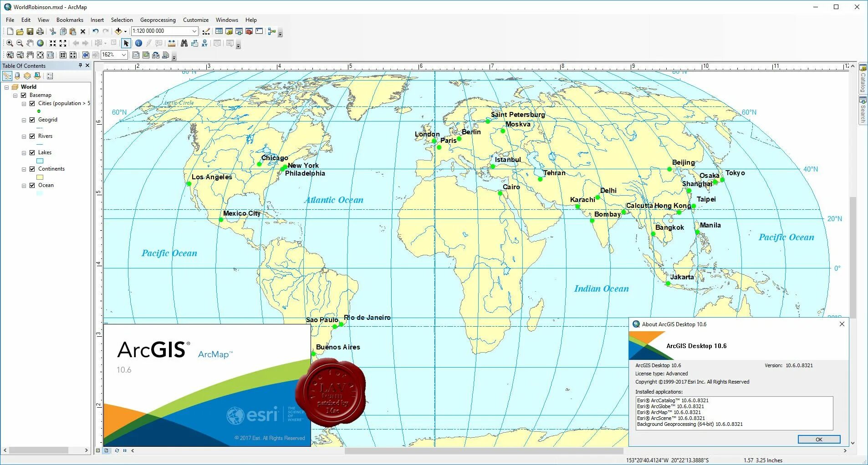The image size is (868, 465).
Task: Click OK in About ArcGIS dialog
Action: click(819, 439)
